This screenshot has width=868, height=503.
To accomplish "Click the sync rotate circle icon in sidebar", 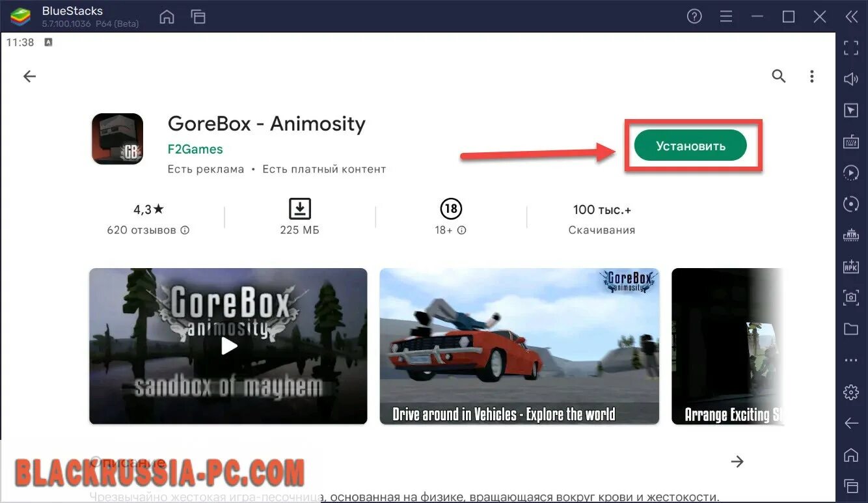I will [851, 204].
